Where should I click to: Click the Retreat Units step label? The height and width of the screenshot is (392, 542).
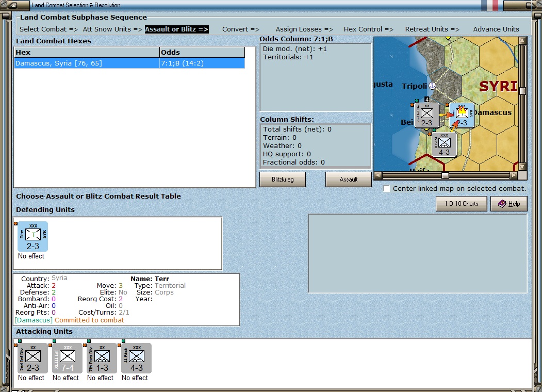[432, 29]
